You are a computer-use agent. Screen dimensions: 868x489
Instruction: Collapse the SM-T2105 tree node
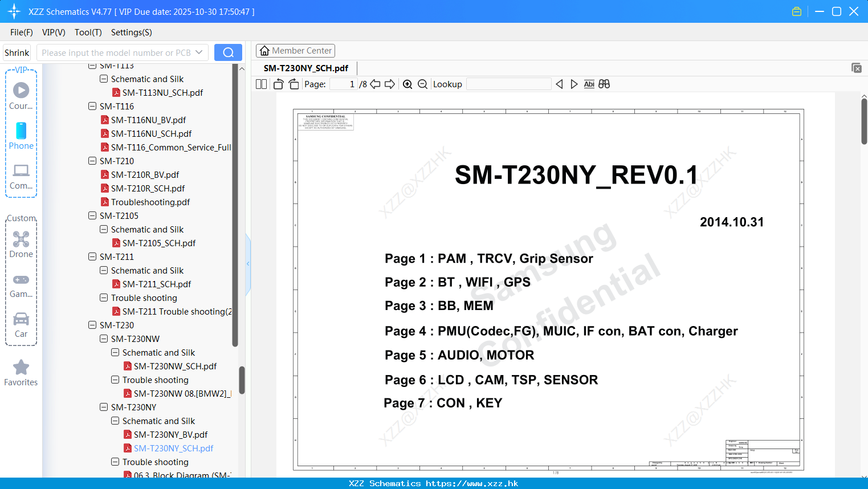click(92, 215)
